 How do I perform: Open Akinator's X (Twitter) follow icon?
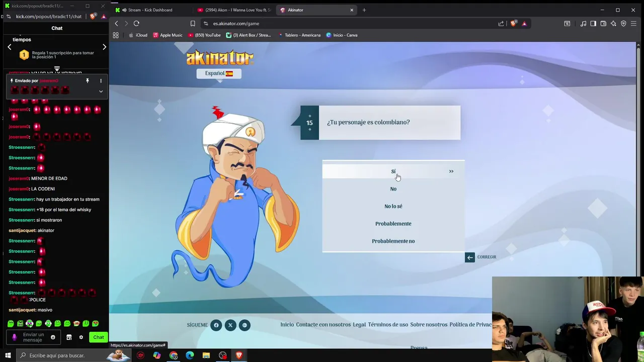230,325
